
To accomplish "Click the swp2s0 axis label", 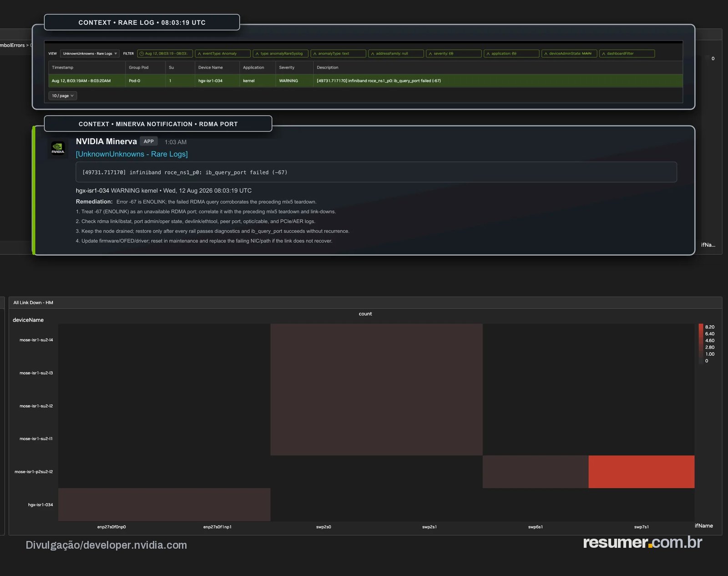I will click(x=324, y=527).
